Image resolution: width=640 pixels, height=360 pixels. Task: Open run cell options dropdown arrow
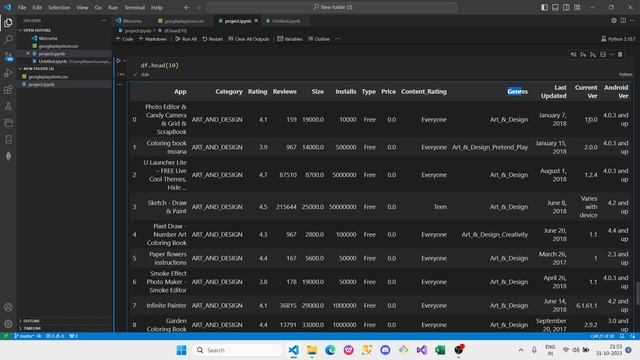tap(124, 61)
